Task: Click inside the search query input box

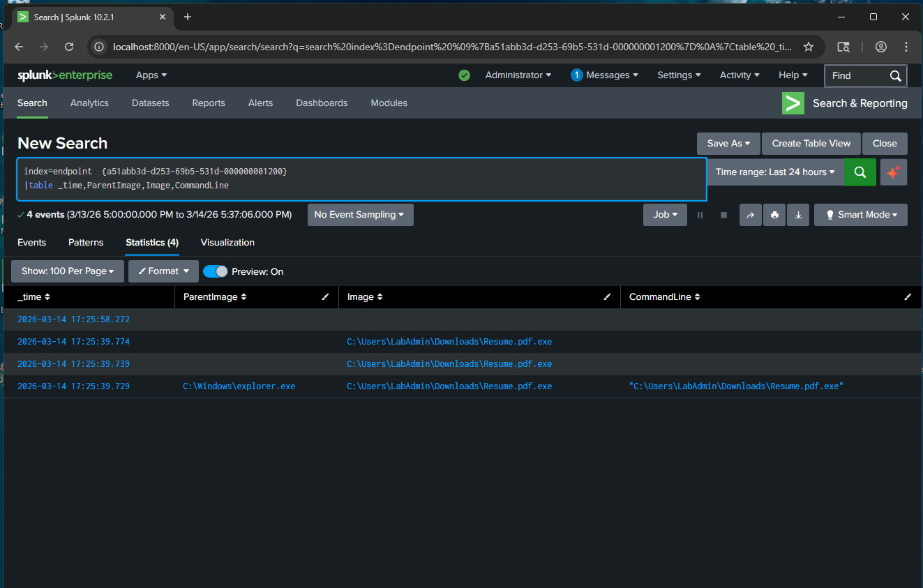Action: tap(361, 179)
